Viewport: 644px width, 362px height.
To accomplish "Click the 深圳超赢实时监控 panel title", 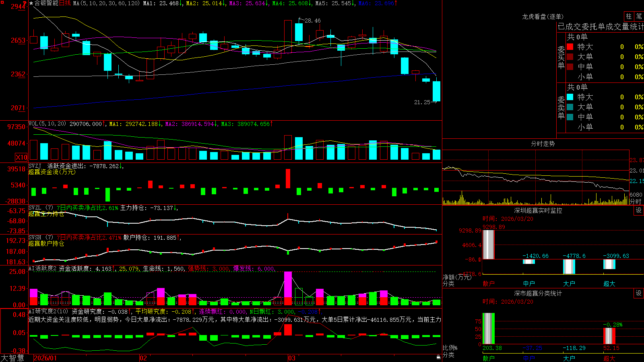I will click(x=538, y=210).
